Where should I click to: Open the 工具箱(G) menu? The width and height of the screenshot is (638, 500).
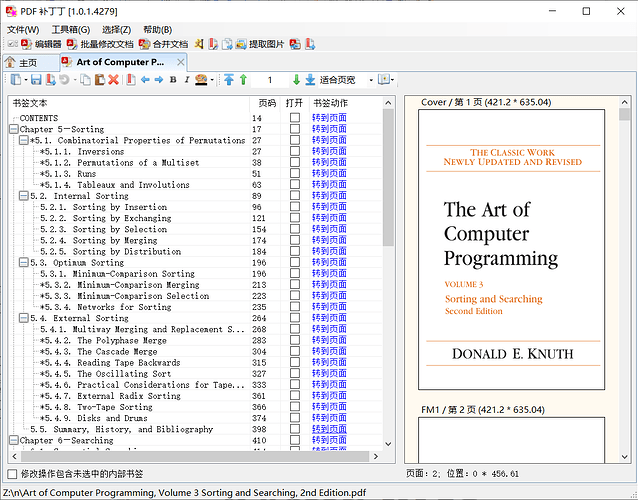click(x=71, y=30)
